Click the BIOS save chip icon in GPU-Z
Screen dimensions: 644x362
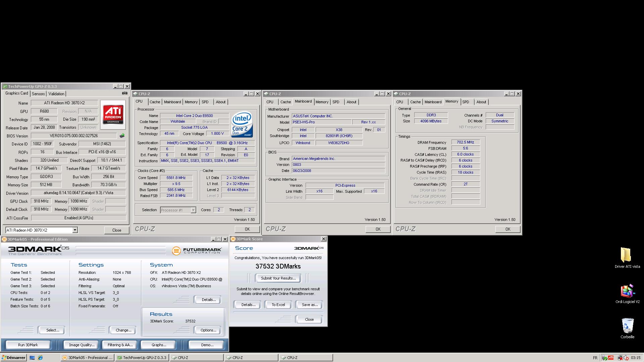[122, 136]
